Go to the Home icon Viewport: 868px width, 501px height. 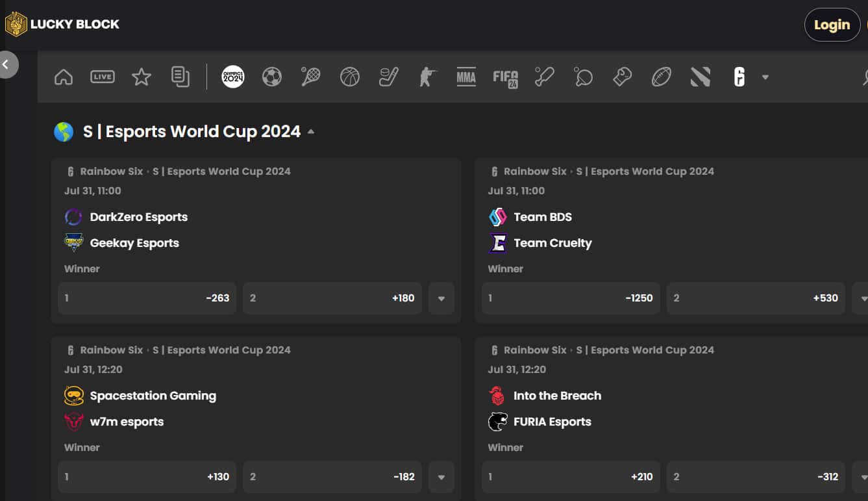[64, 77]
